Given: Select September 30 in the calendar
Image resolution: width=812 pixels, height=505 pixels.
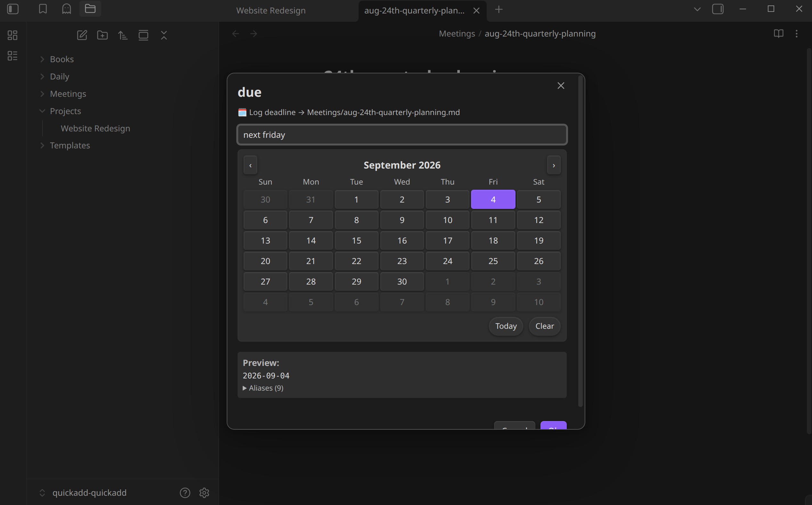Looking at the screenshot, I should coord(402,282).
